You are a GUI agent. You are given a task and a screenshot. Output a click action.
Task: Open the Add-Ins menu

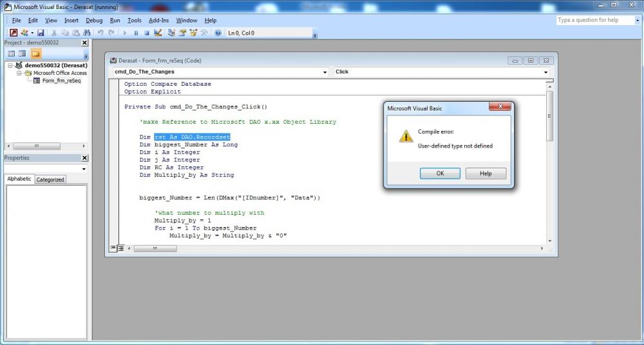[x=158, y=20]
